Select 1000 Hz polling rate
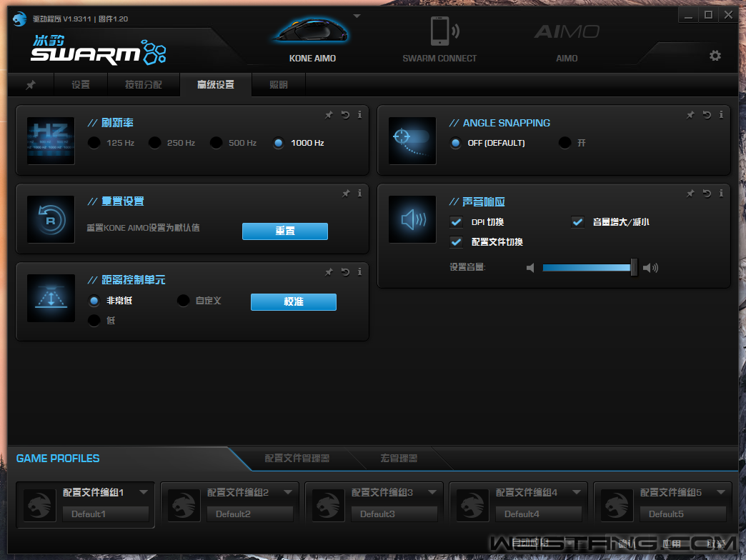This screenshot has height=560, width=746. 279,143
